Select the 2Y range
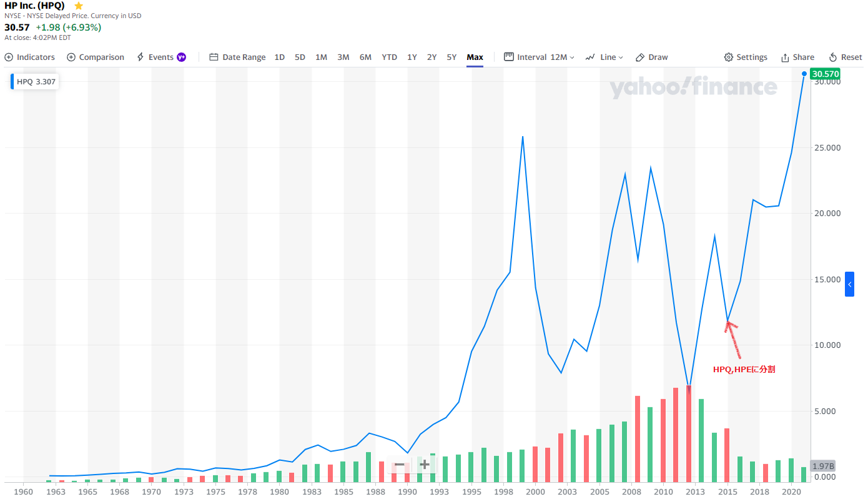This screenshot has height=504, width=868. click(x=432, y=57)
